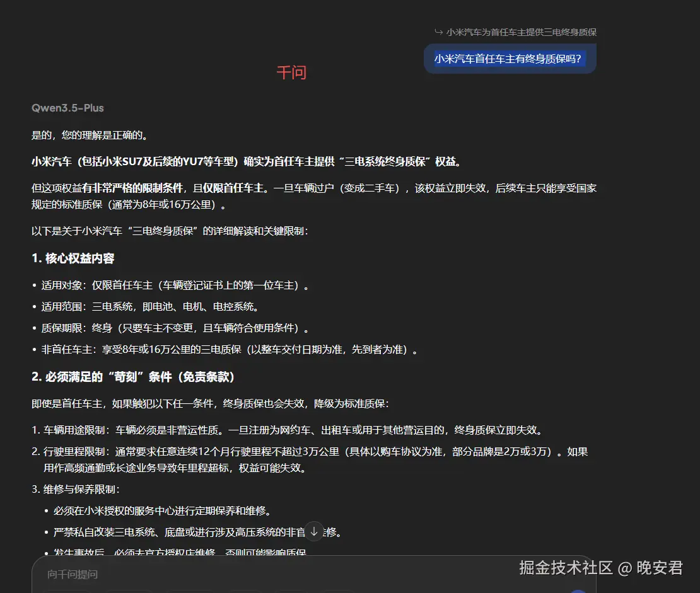Click the quoted reference 小米汽车为首任车主提供三电终身质保
The width and height of the screenshot is (700, 593).
coord(522,32)
